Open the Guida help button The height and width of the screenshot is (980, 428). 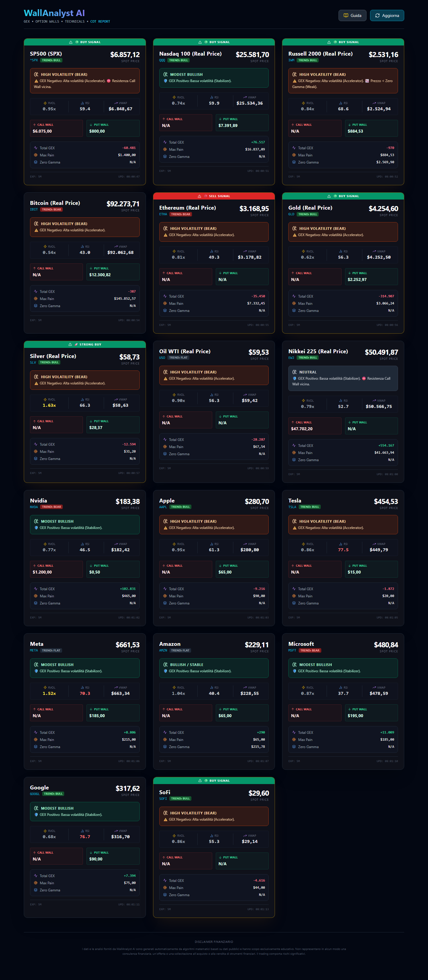click(352, 15)
